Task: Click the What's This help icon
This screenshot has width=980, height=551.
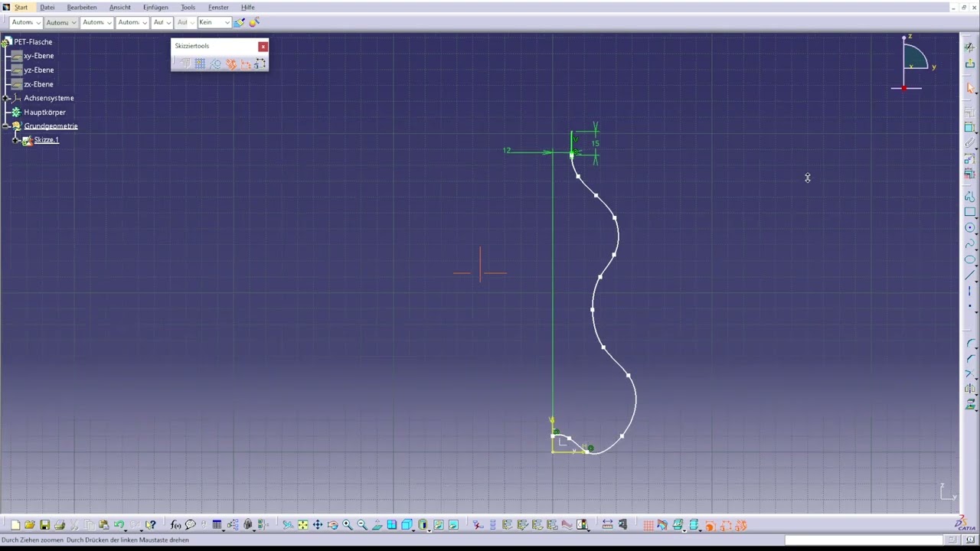Action: (x=151, y=525)
